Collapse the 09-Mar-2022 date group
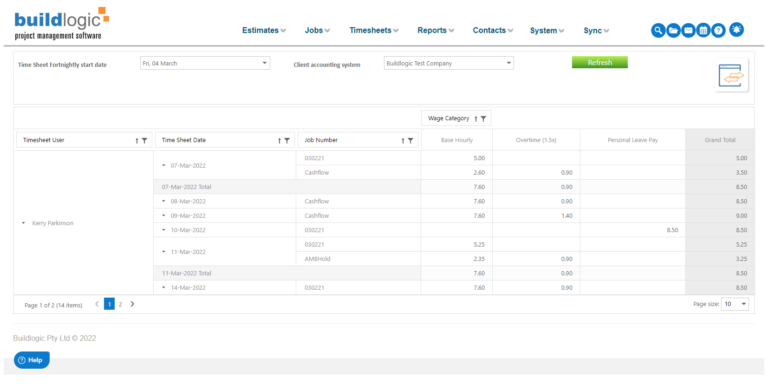 [164, 216]
